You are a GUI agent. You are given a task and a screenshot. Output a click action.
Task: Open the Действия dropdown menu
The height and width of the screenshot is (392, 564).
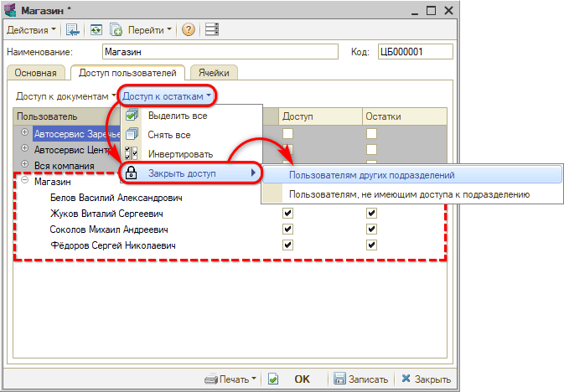click(33, 30)
